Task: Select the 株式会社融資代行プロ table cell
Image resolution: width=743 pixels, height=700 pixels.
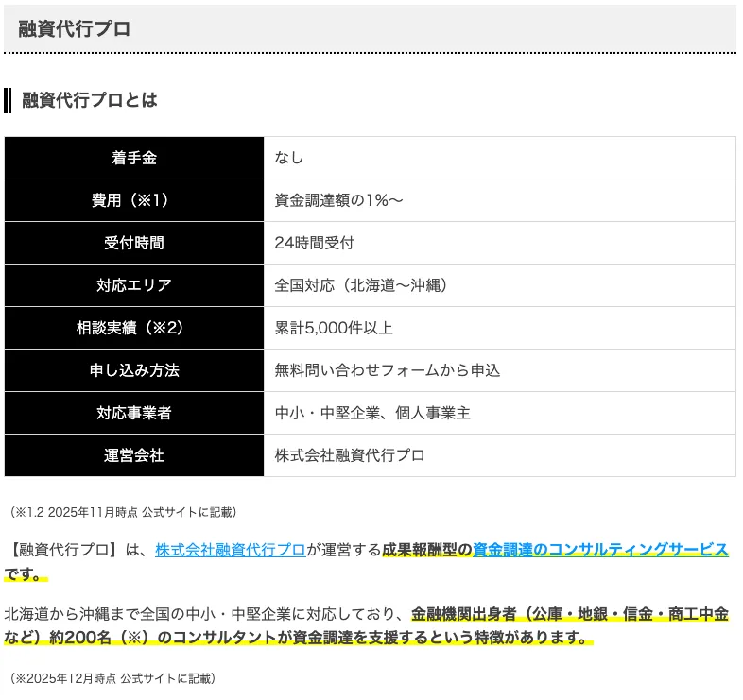Action: point(499,455)
